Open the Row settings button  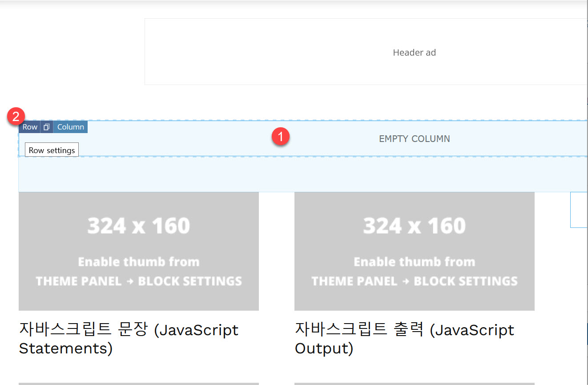click(x=30, y=127)
